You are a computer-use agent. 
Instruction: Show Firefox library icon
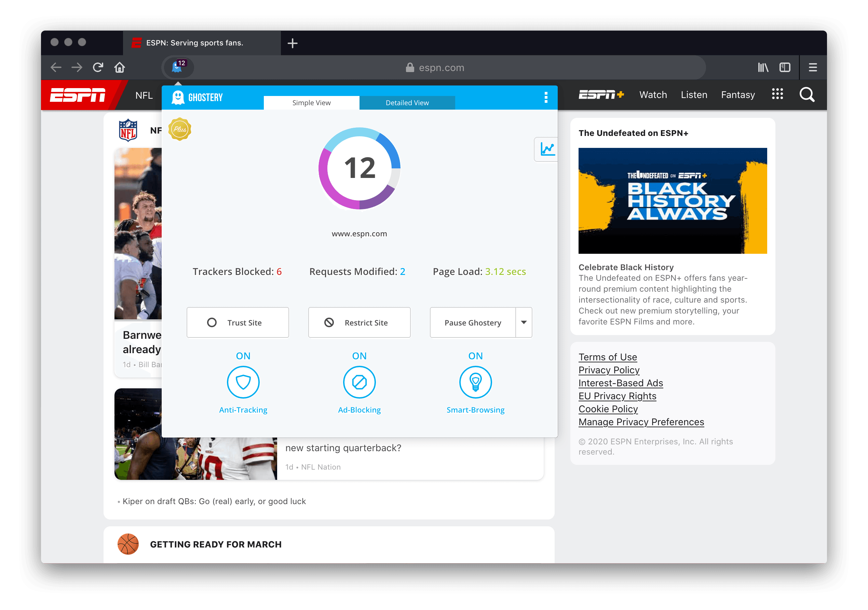(763, 68)
